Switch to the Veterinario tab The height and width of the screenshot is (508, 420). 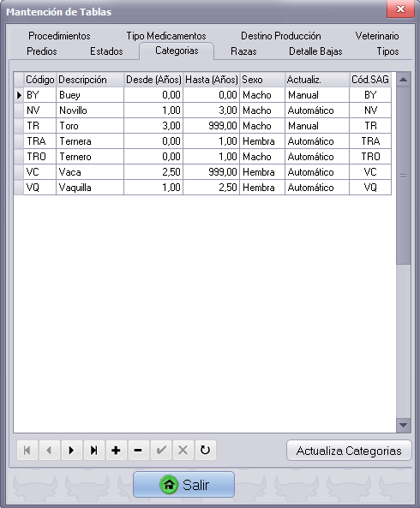tap(377, 36)
